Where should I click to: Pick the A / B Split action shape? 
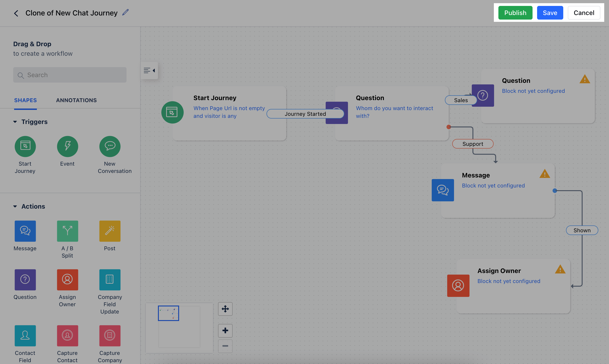click(67, 231)
